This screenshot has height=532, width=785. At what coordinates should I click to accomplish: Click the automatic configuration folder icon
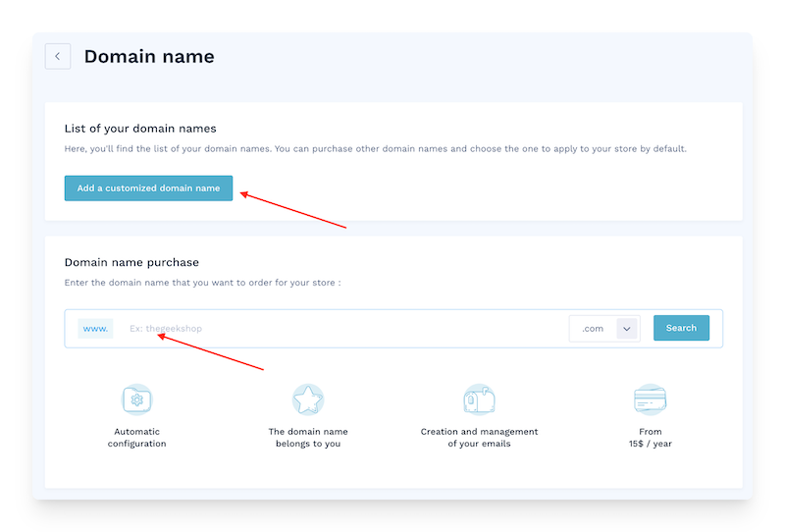click(x=136, y=399)
